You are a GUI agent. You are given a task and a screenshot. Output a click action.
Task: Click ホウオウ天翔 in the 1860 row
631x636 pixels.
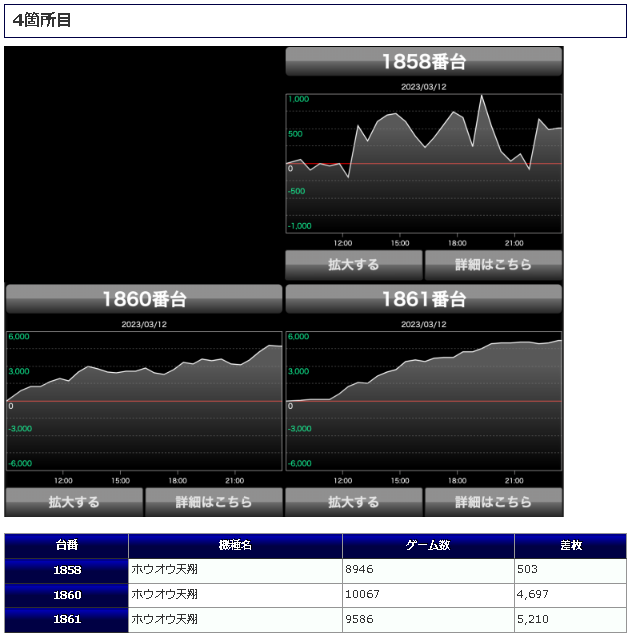click(164, 595)
